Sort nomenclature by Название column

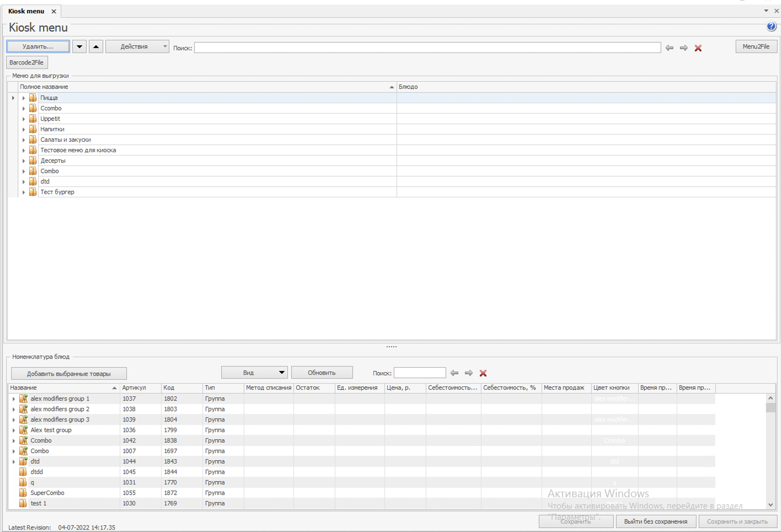[64, 388]
